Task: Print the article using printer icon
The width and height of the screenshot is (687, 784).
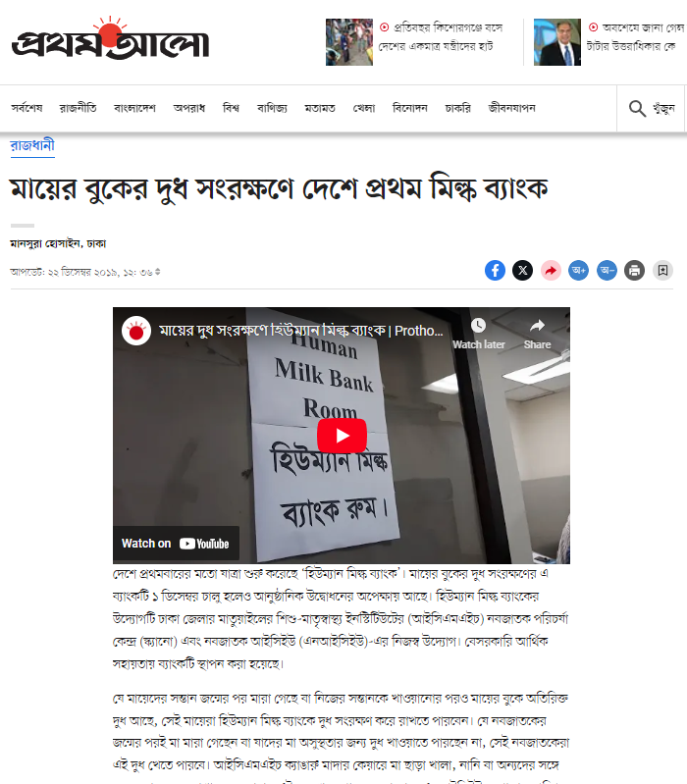Action: [635, 271]
